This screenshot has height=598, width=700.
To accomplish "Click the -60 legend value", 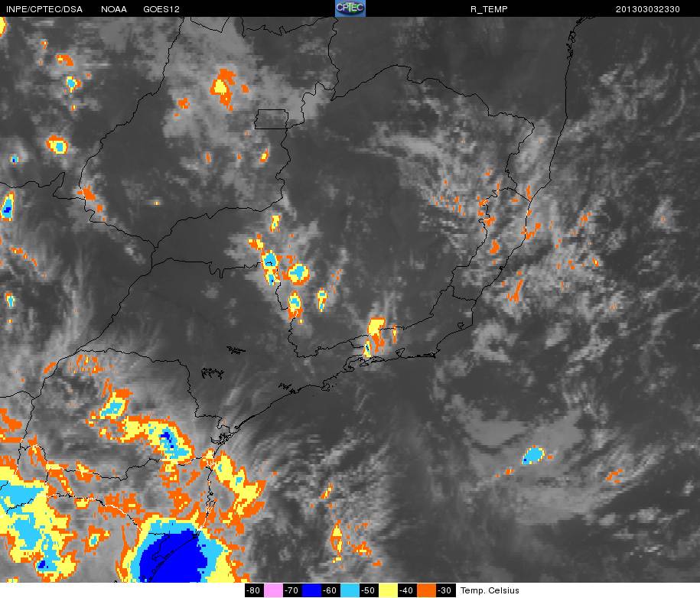I will pyautogui.click(x=330, y=590).
